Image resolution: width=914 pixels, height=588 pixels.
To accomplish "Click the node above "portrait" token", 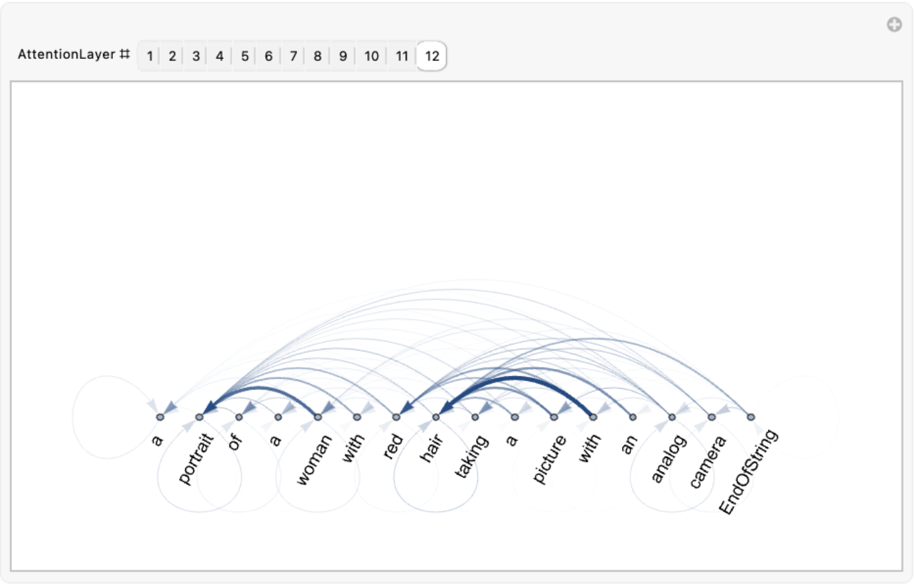I will [x=199, y=417].
